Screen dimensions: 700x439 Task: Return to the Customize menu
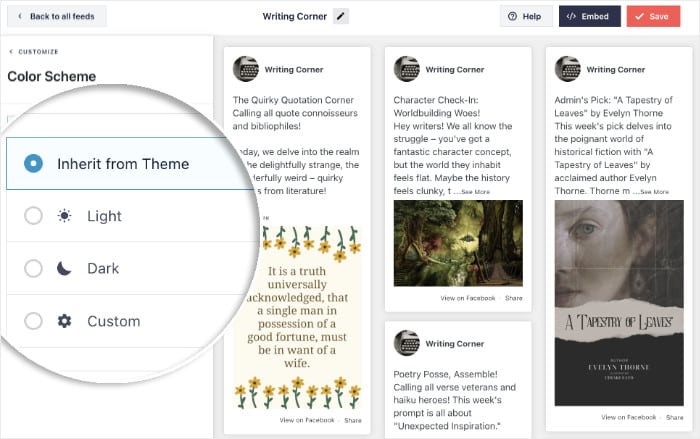pos(34,52)
